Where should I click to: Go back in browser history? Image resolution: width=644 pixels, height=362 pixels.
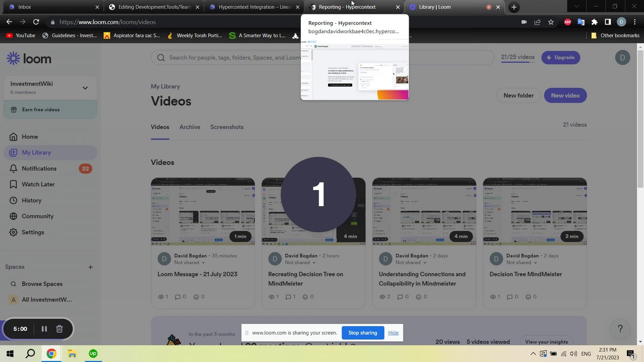[9, 22]
